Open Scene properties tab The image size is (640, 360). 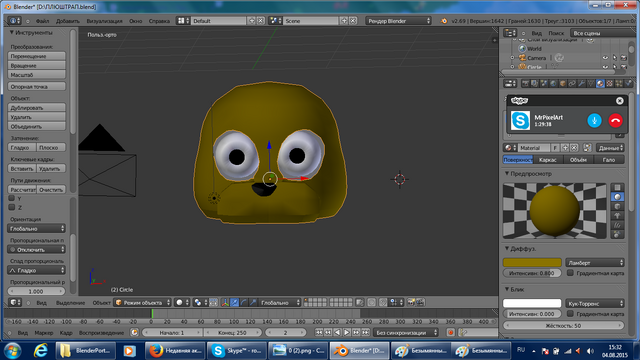coord(544,84)
